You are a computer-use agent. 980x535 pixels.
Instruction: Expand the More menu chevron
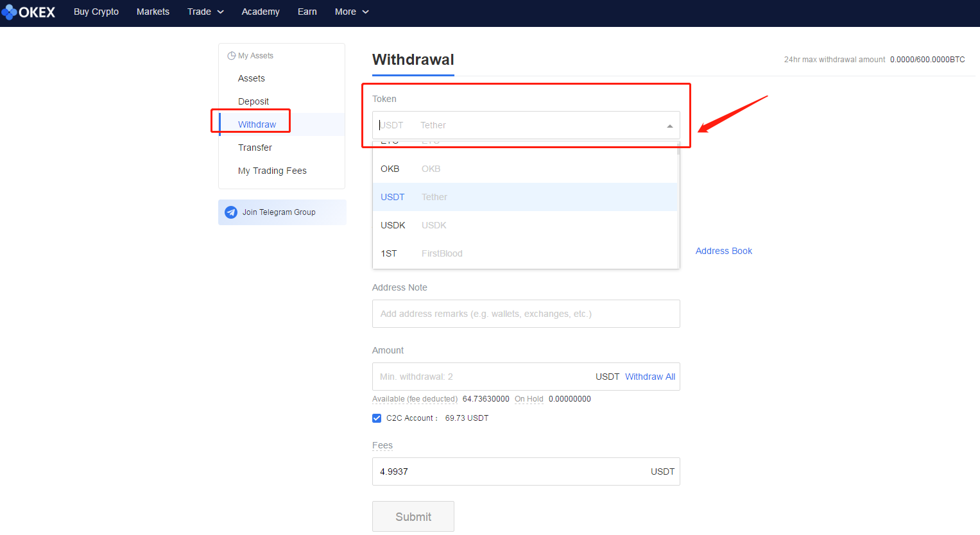(x=366, y=12)
